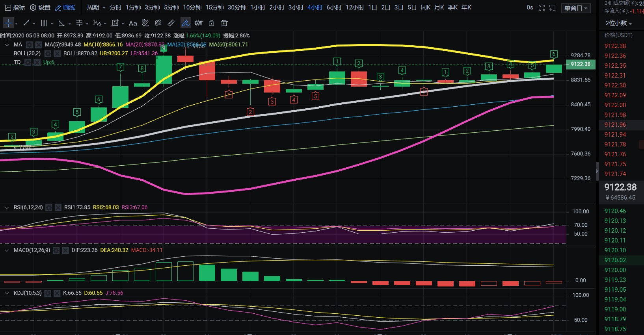
Task: Click the trash icon to delete drawings
Action: pyautogui.click(x=224, y=23)
